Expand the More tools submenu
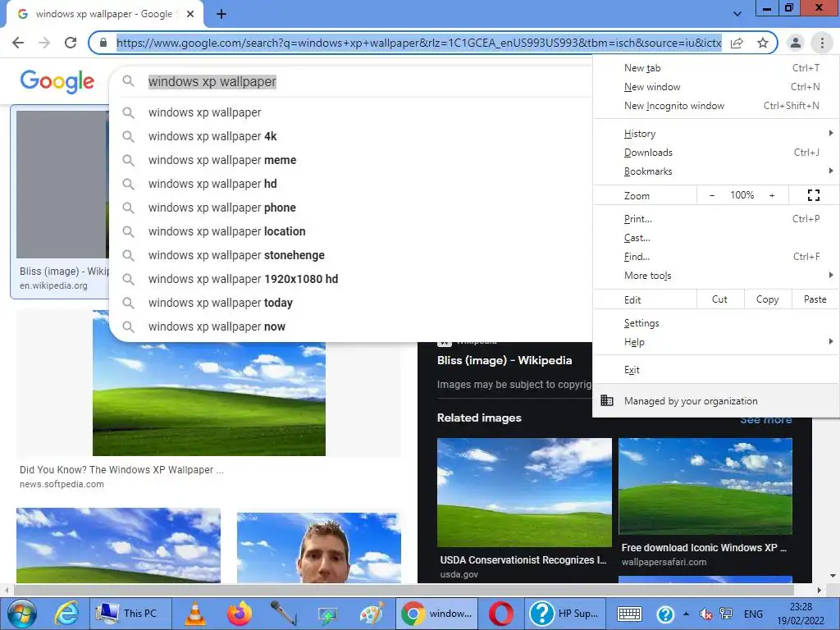The height and width of the screenshot is (630, 840). pos(715,276)
